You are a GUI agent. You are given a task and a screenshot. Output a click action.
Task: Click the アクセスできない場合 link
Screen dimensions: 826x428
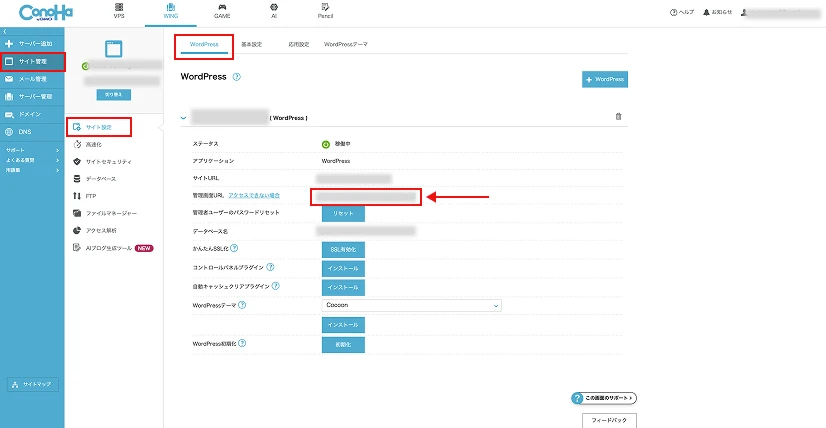click(x=254, y=195)
